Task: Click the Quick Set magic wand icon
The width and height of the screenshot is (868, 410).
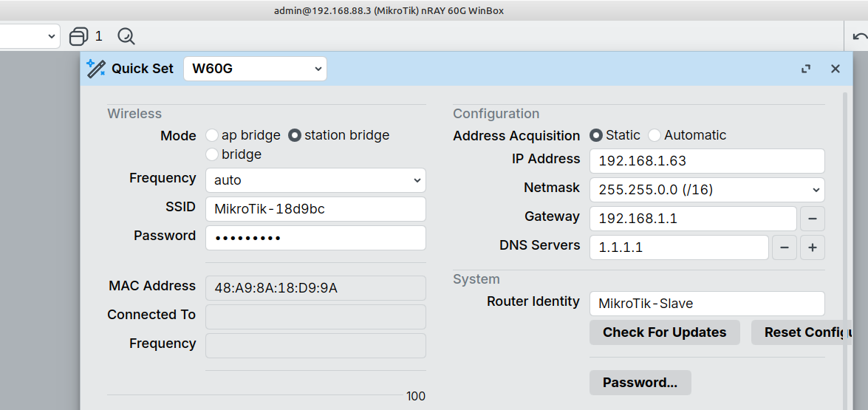Action: coord(96,69)
